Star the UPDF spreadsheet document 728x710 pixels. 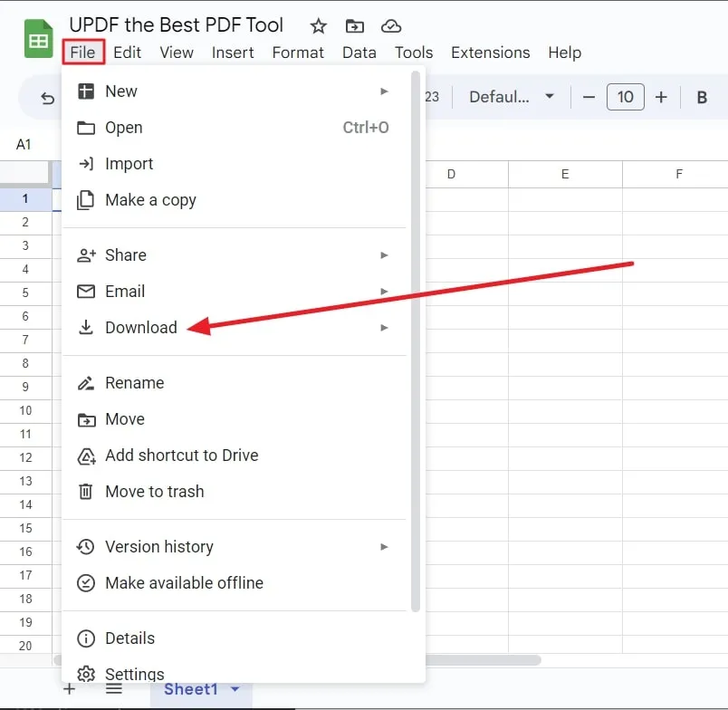(x=319, y=26)
